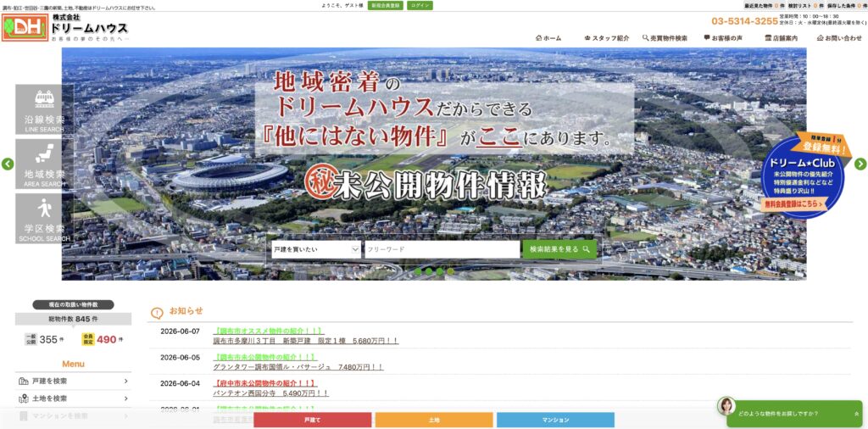Viewport: 868px width, 429px height.
Task: Open お問い合わせ navigation item
Action: pos(839,38)
